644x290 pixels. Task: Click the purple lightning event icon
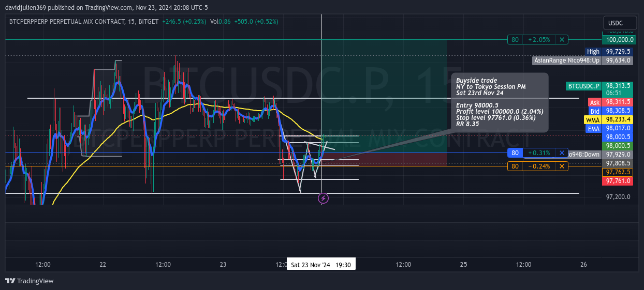[323, 198]
